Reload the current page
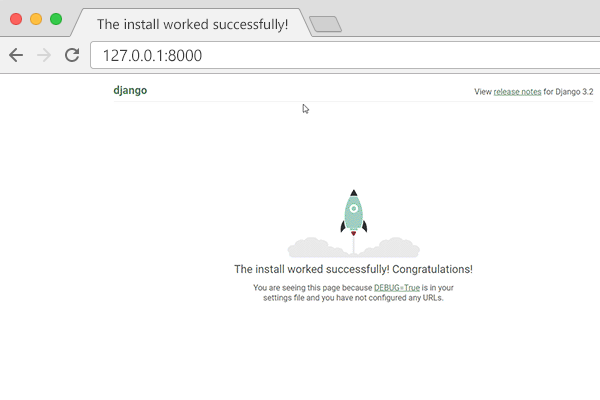 click(72, 55)
